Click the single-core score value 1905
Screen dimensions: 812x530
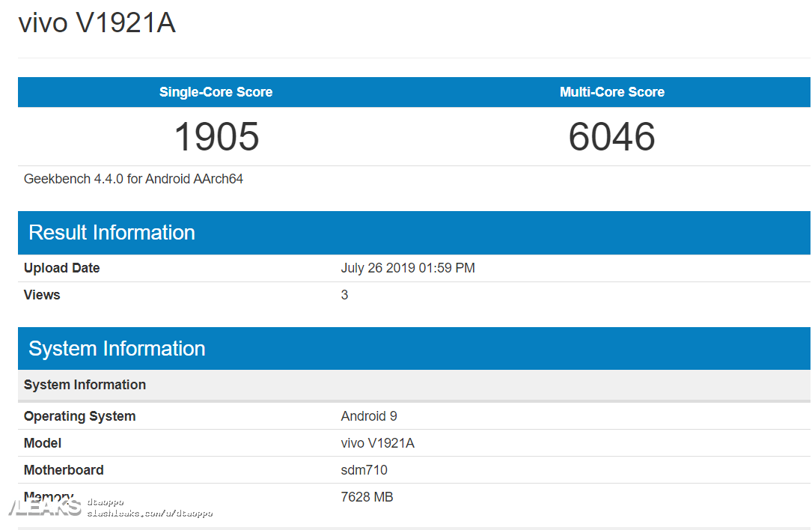click(216, 137)
